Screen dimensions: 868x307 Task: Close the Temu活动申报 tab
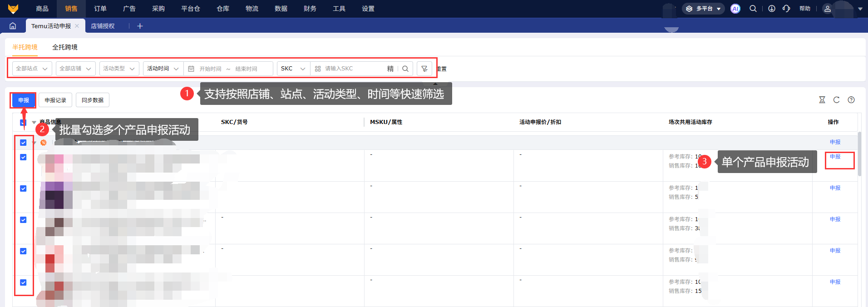pyautogui.click(x=77, y=26)
